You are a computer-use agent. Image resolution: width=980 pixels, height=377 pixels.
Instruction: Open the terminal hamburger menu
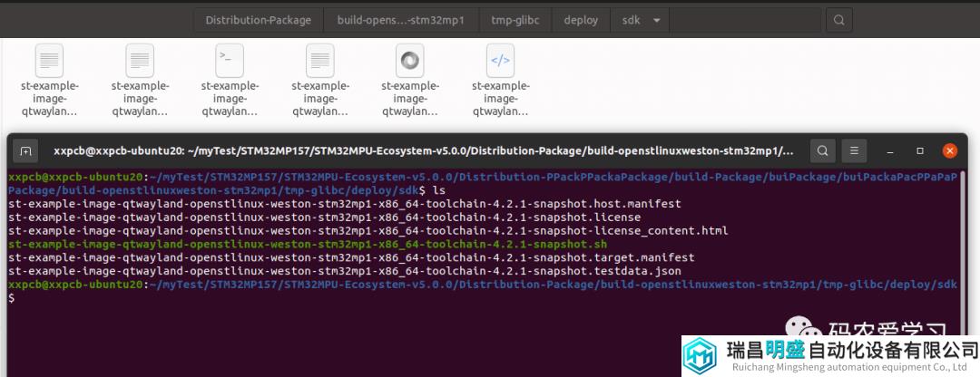pos(855,150)
